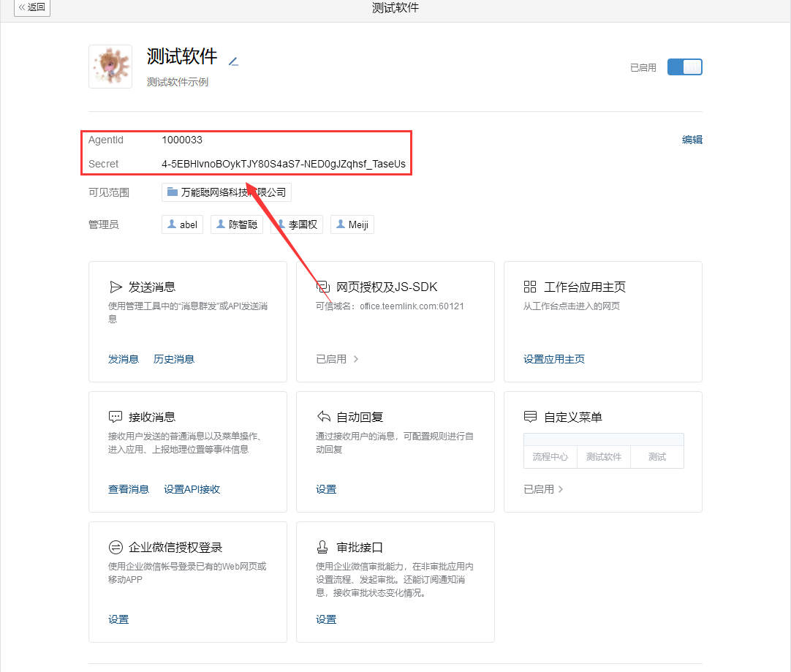The image size is (791, 672).
Task: Select the 工作台应用主页 grid icon
Action: point(529,287)
